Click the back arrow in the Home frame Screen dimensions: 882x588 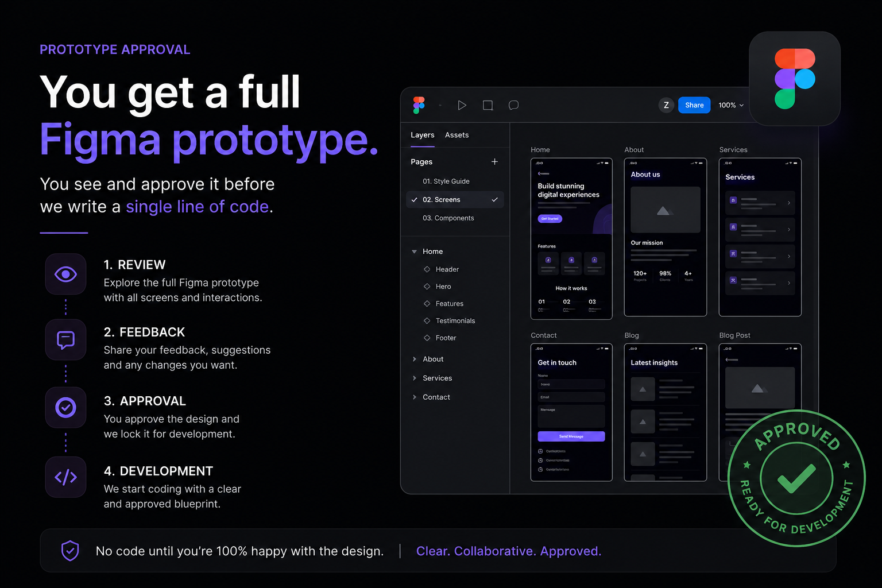click(x=543, y=173)
